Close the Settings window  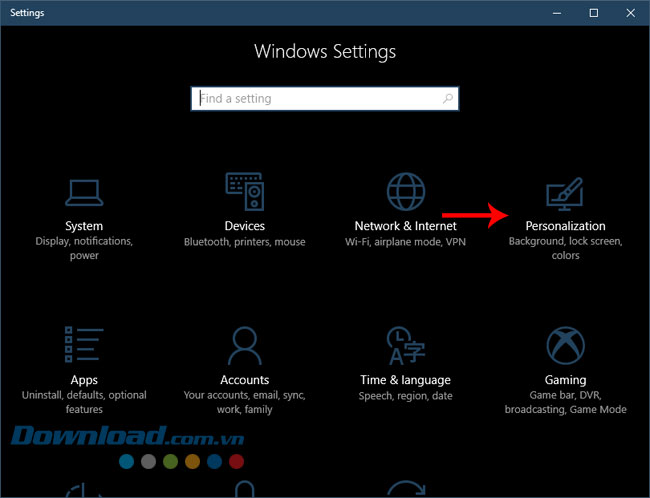(x=629, y=13)
